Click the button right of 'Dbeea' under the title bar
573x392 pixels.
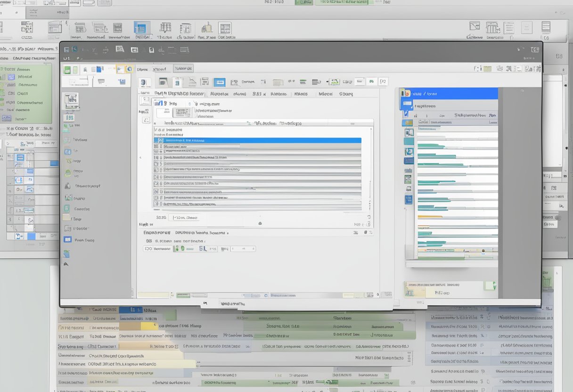(x=183, y=69)
